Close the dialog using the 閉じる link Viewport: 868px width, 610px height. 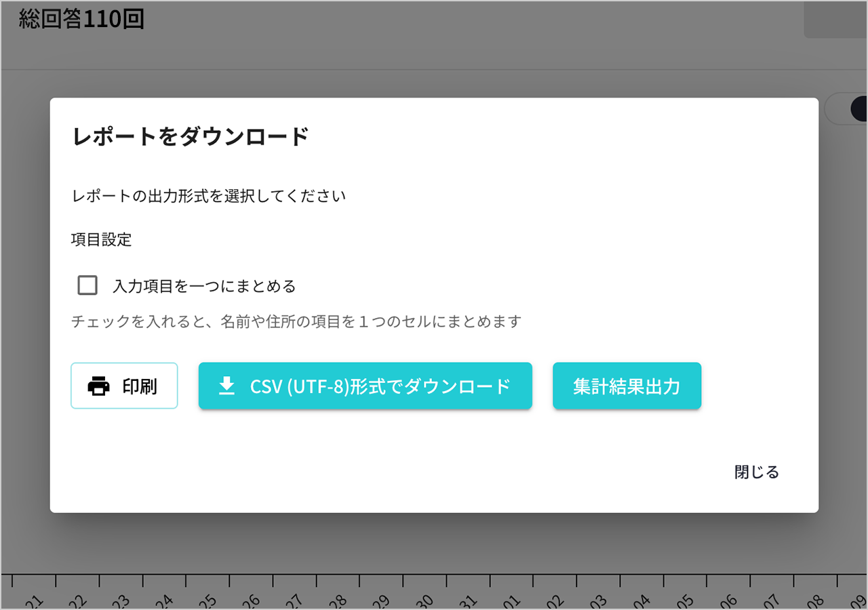point(757,472)
